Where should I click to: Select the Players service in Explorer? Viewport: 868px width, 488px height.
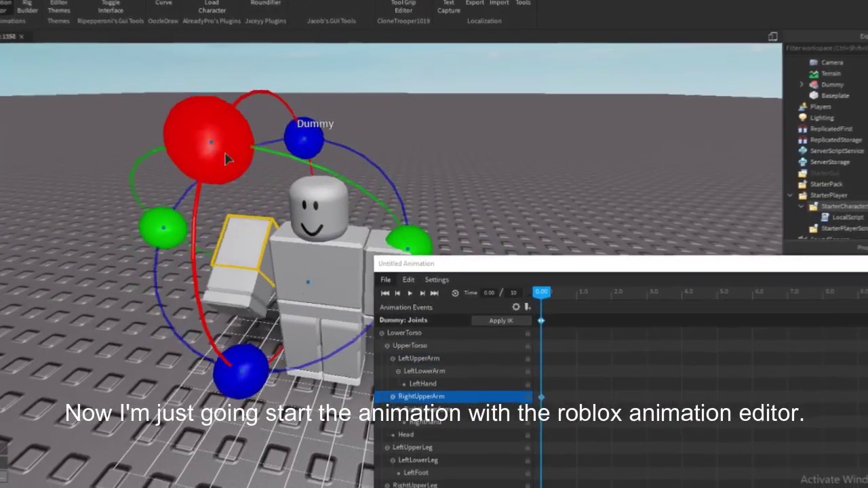pos(820,106)
